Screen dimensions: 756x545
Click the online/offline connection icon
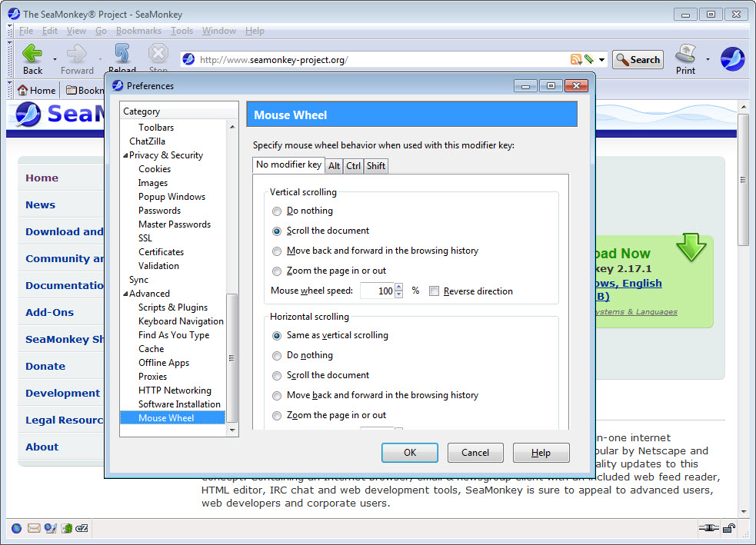pyautogui.click(x=709, y=528)
